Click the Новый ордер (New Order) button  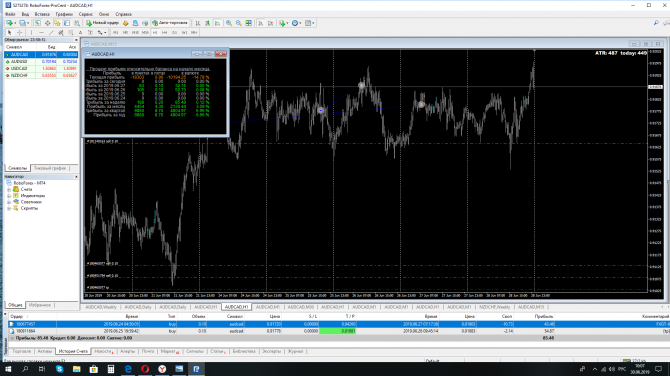click(103, 23)
